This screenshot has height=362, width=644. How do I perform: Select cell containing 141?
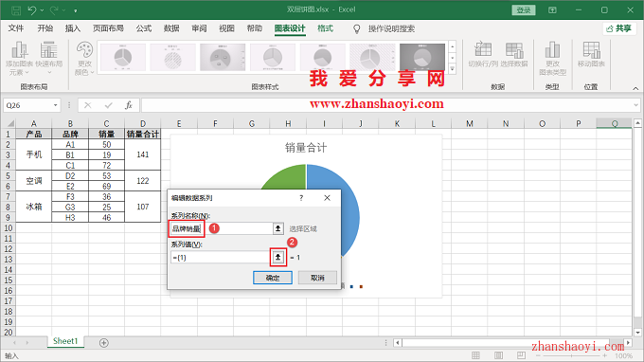[x=142, y=154]
